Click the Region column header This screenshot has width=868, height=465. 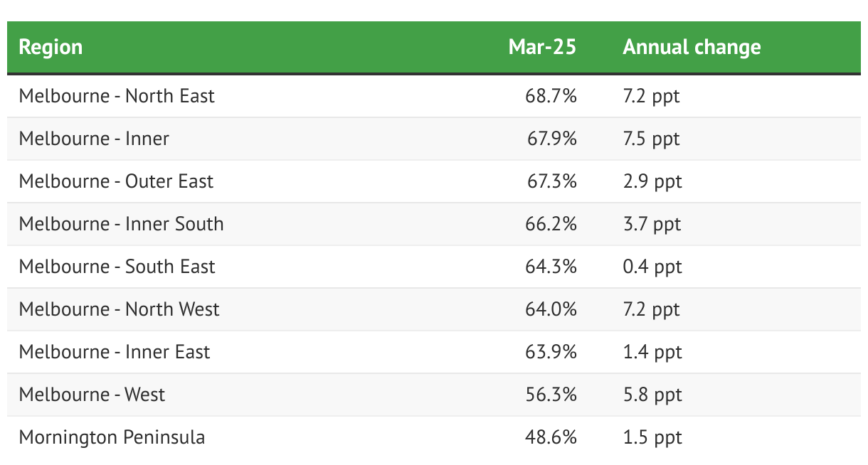tap(51, 48)
